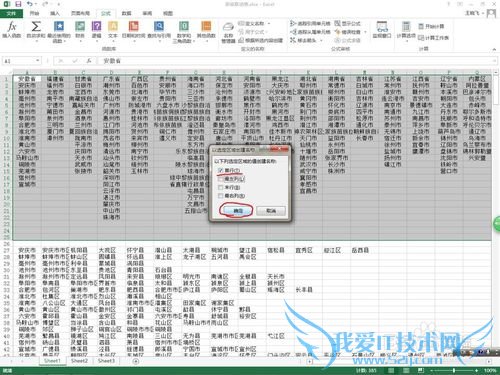Image resolution: width=500 pixels, height=375 pixels.
Task: Select cell A1 containing 安徽省
Action: 27,79
